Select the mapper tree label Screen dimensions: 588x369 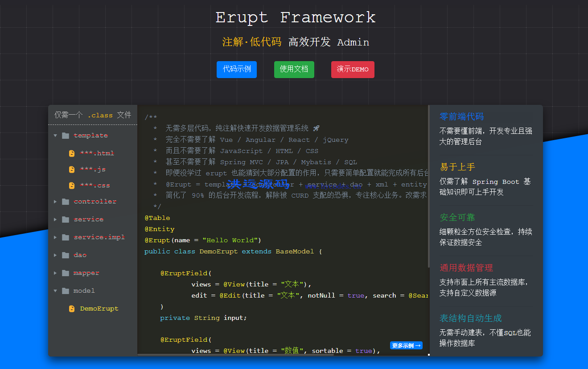[86, 273]
